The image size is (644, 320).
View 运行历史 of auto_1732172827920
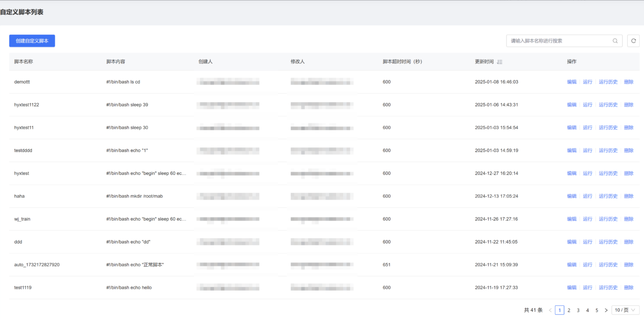pyautogui.click(x=608, y=264)
